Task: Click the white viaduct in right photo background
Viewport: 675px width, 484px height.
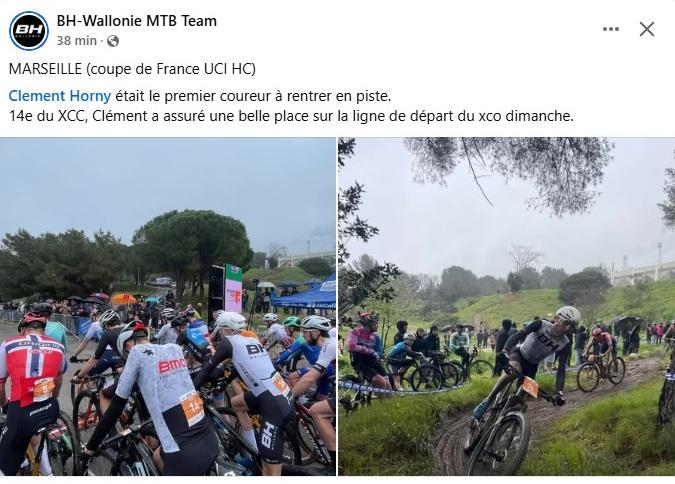Action: click(641, 271)
